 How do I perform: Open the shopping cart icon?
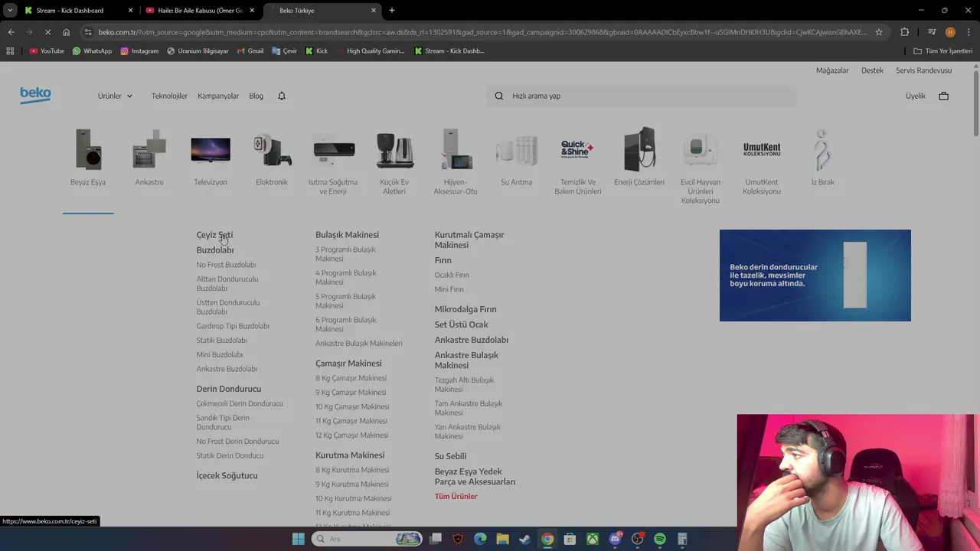click(x=943, y=96)
